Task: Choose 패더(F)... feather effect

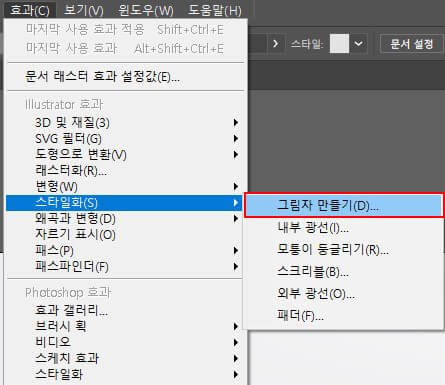Action: click(x=344, y=315)
